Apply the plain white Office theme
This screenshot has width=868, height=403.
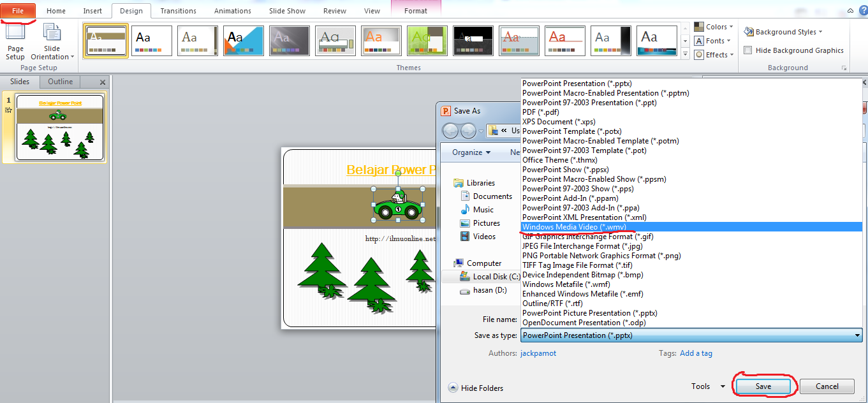coord(152,41)
